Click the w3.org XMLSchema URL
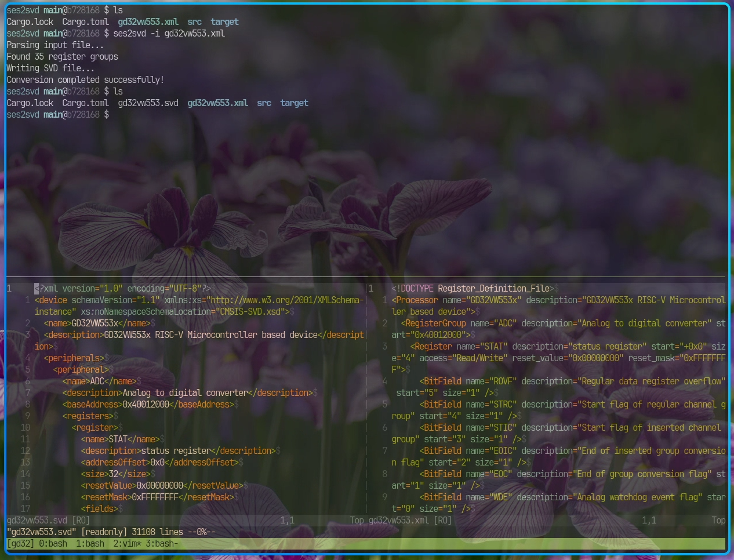The height and width of the screenshot is (560, 734). pos(286,300)
